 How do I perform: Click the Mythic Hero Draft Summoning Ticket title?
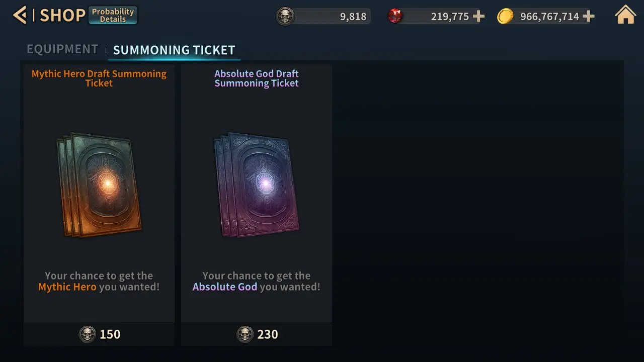click(99, 78)
